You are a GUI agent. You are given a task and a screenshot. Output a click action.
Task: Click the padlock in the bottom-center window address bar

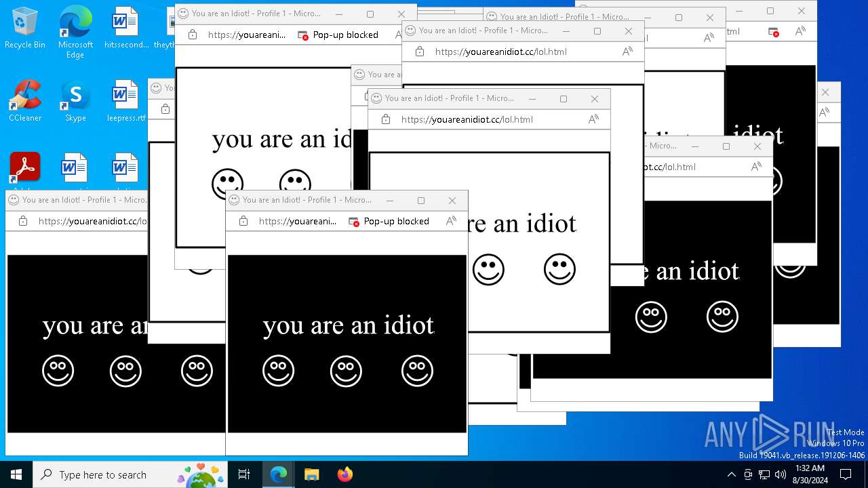click(x=243, y=221)
